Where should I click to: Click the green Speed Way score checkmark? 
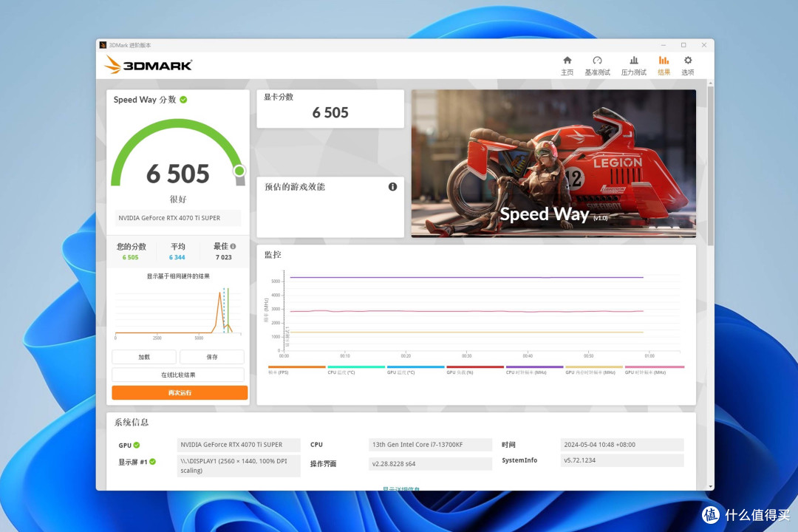tap(183, 100)
